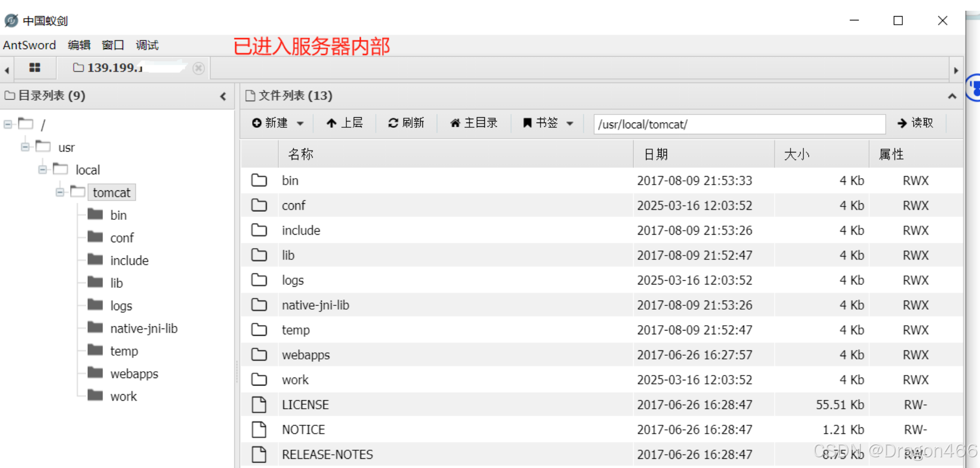This screenshot has width=980, height=468.
Task: Click the folder icon of include row
Action: [x=259, y=230]
